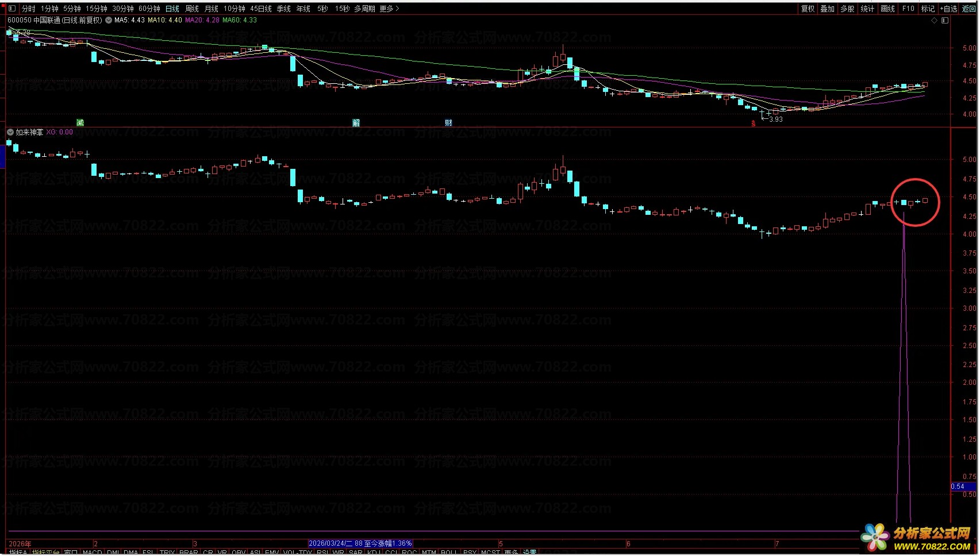Viewport: 980px width, 556px height.
Task: Select the ROC indicator tab
Action: pyautogui.click(x=410, y=553)
